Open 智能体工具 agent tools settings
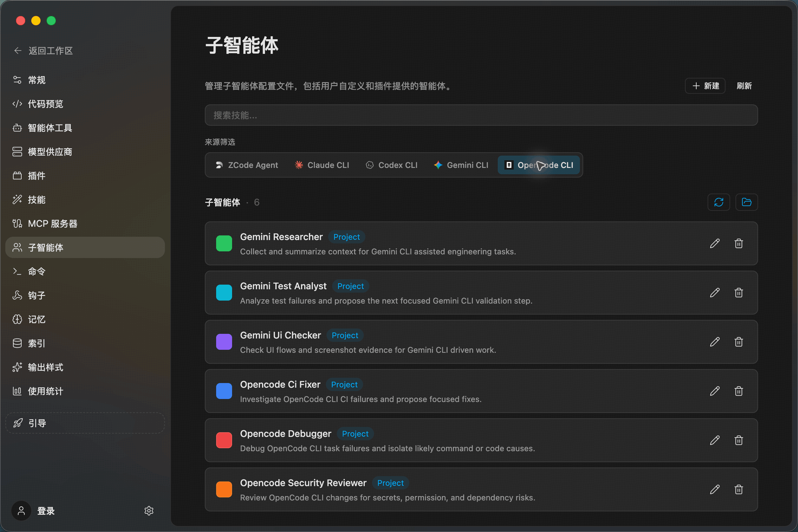Image resolution: width=798 pixels, height=532 pixels. 85,128
